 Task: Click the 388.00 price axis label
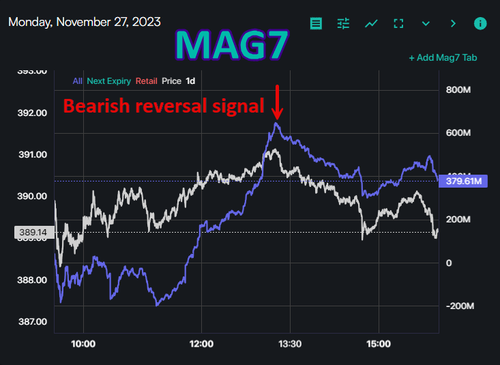click(32, 280)
